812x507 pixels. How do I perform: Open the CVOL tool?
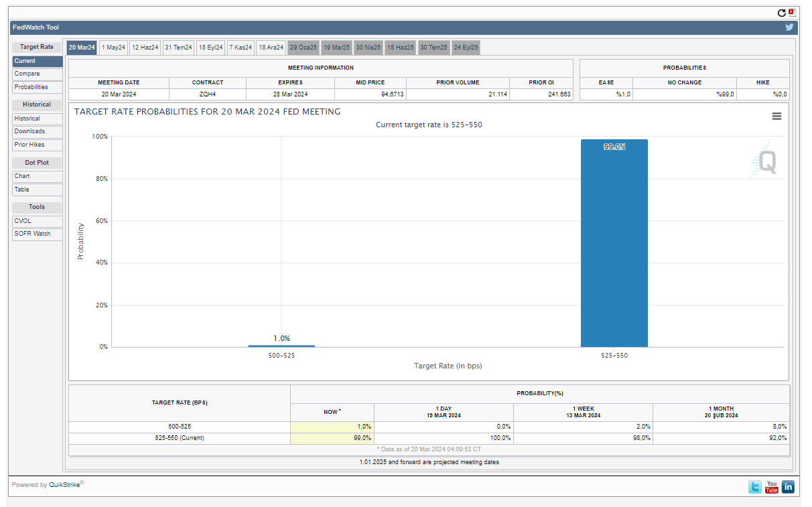tap(37, 221)
